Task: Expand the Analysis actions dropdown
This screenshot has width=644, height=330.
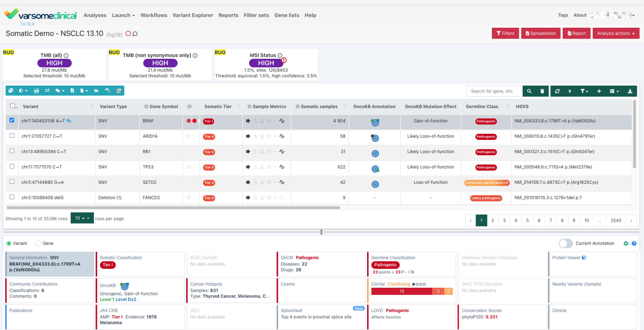Action: click(616, 33)
